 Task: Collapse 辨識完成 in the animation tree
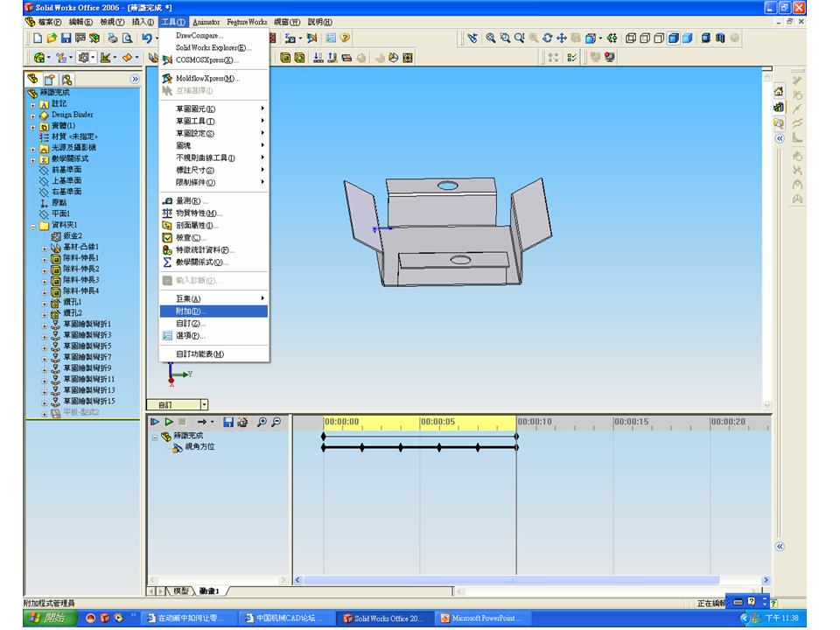coord(154,437)
